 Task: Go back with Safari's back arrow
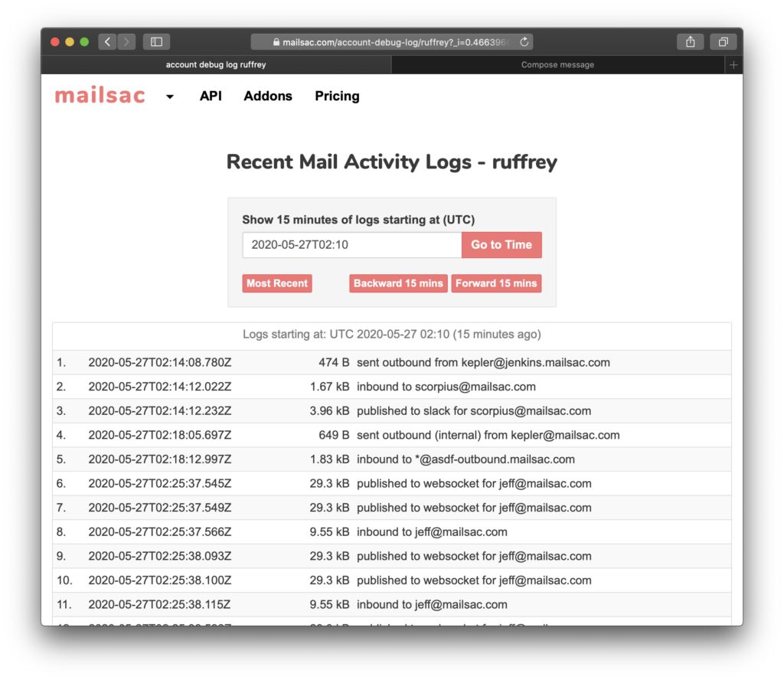coord(107,41)
